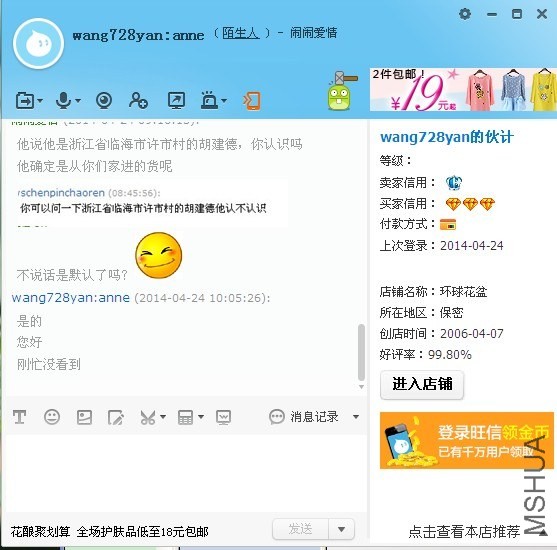Click the signature text 闹闹爱情
The width and height of the screenshot is (557, 550).
click(313, 33)
